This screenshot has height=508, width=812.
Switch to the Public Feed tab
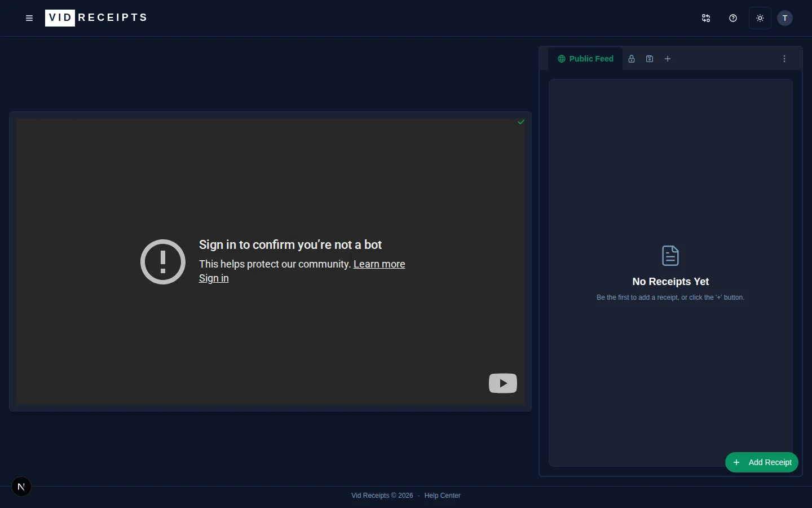pos(591,59)
